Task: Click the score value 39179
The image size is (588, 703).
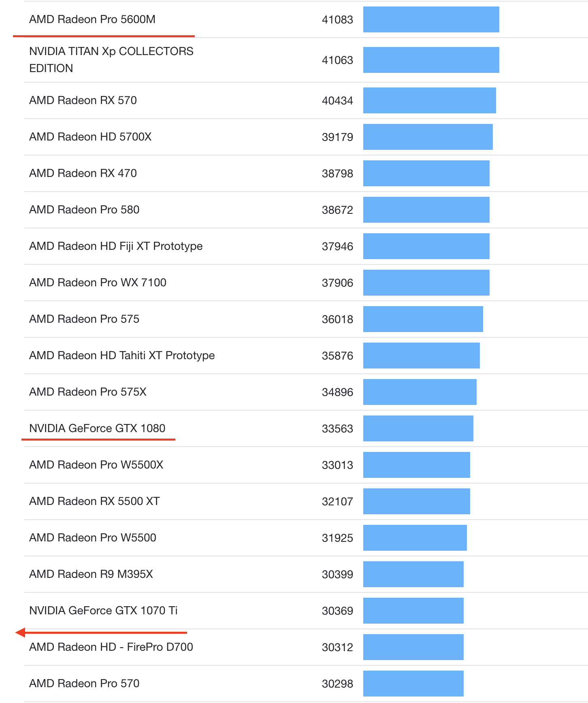Action: [x=337, y=137]
